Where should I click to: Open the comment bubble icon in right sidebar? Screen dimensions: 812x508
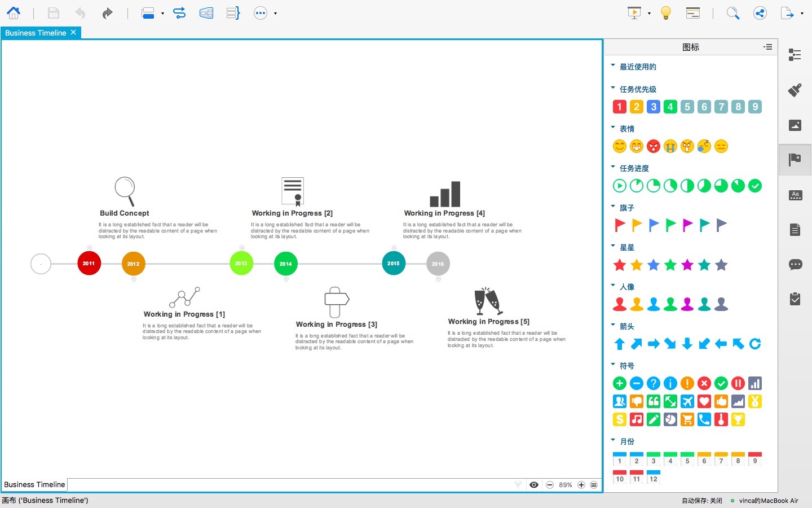point(795,265)
